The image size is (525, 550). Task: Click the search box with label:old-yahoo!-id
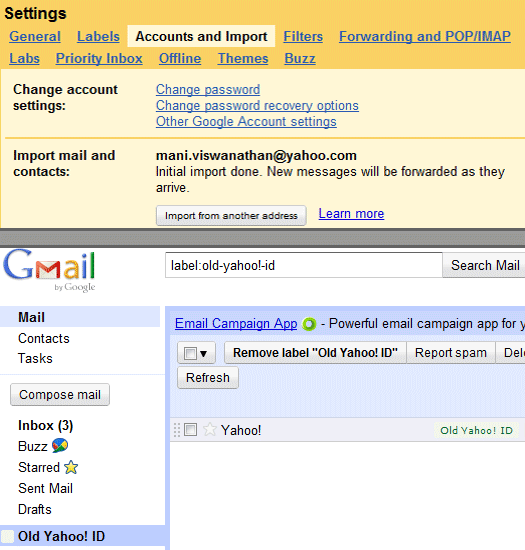[304, 265]
